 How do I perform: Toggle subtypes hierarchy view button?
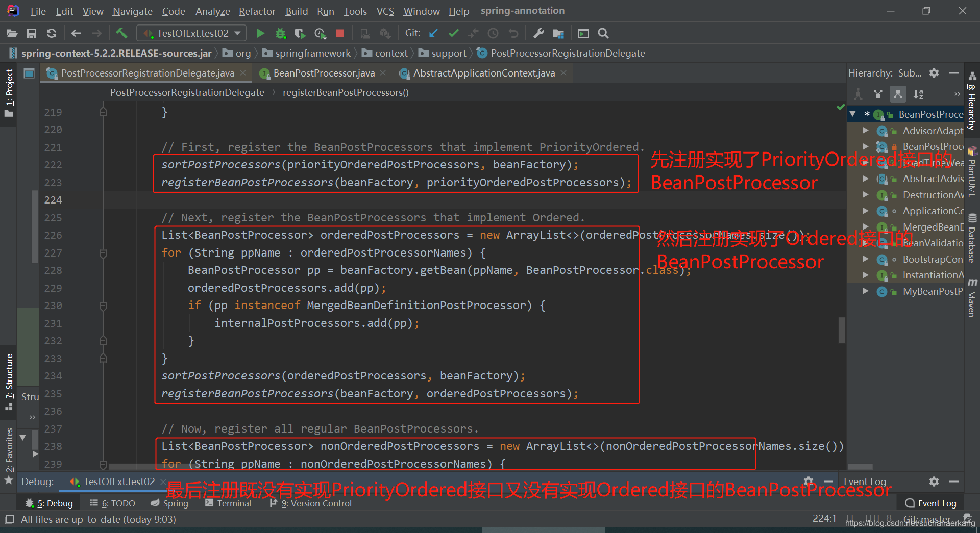point(898,94)
